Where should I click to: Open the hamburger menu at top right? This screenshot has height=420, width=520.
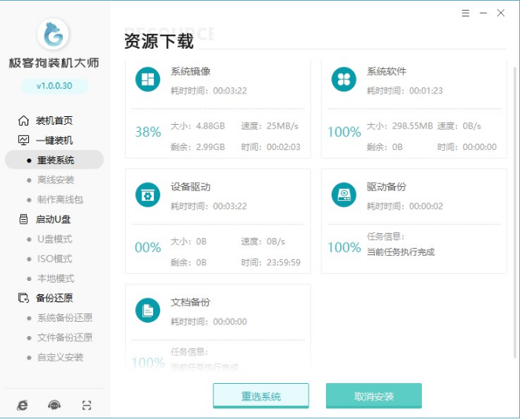465,13
